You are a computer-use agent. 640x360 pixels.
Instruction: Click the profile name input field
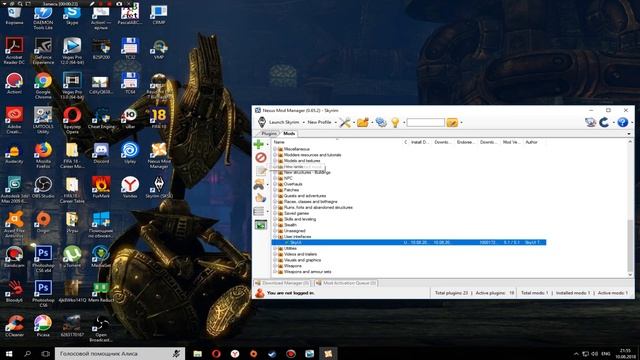425,122
